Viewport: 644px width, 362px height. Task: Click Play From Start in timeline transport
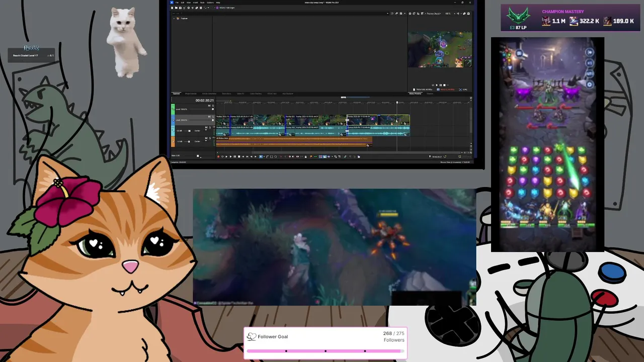[x=226, y=156]
